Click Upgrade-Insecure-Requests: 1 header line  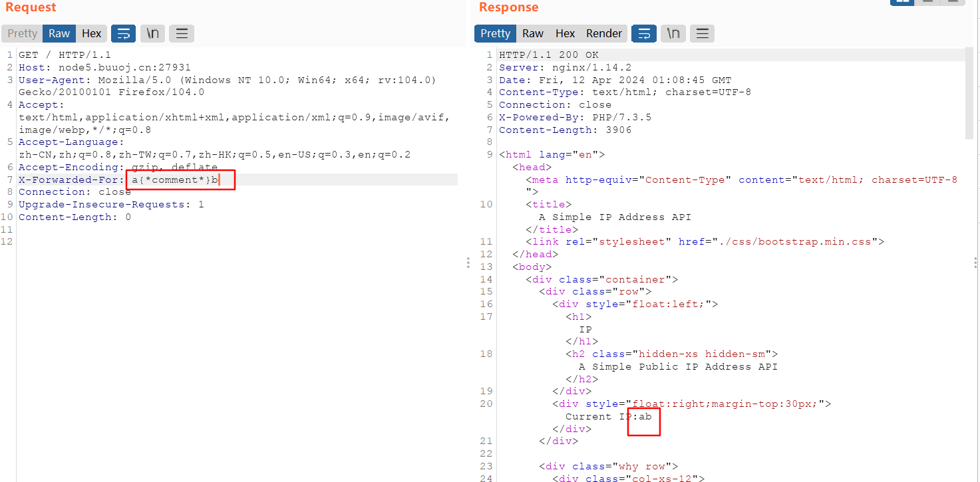tap(111, 205)
